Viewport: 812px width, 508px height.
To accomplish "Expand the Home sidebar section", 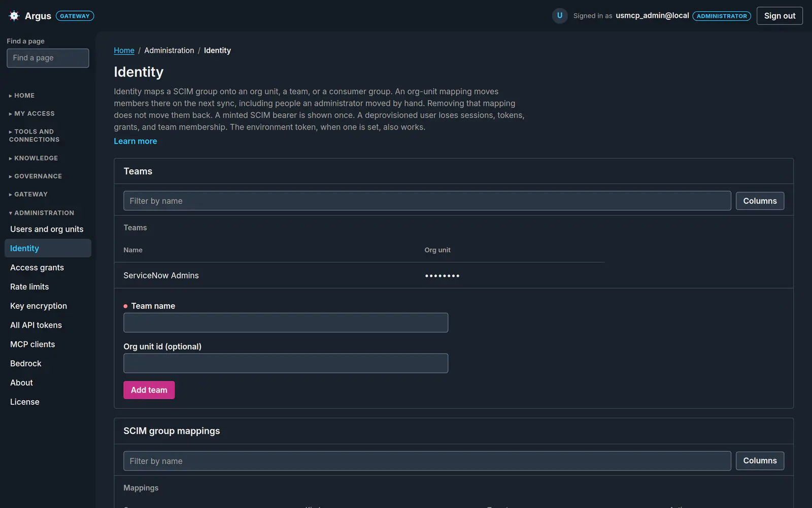I will [22, 96].
